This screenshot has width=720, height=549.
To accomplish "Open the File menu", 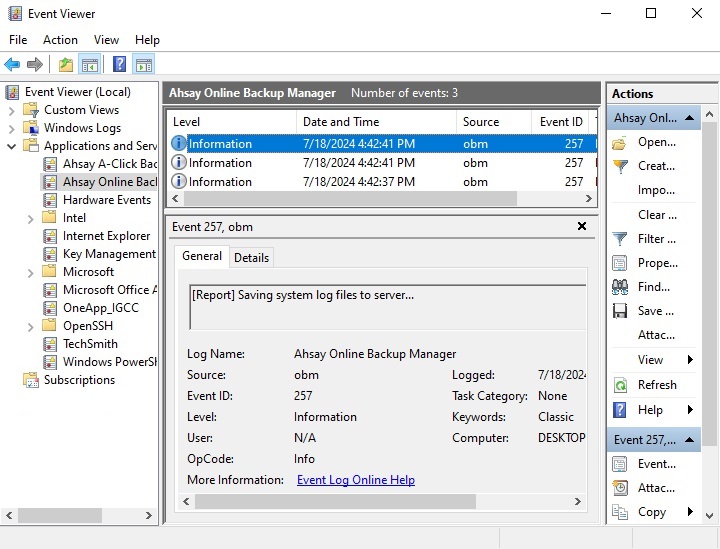I will (18, 40).
